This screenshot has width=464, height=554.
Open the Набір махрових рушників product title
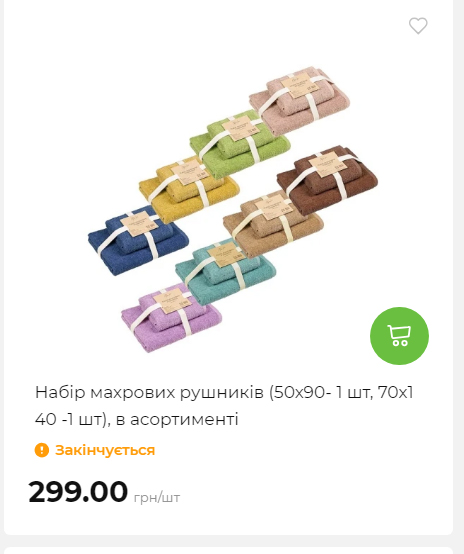pyautogui.click(x=224, y=406)
